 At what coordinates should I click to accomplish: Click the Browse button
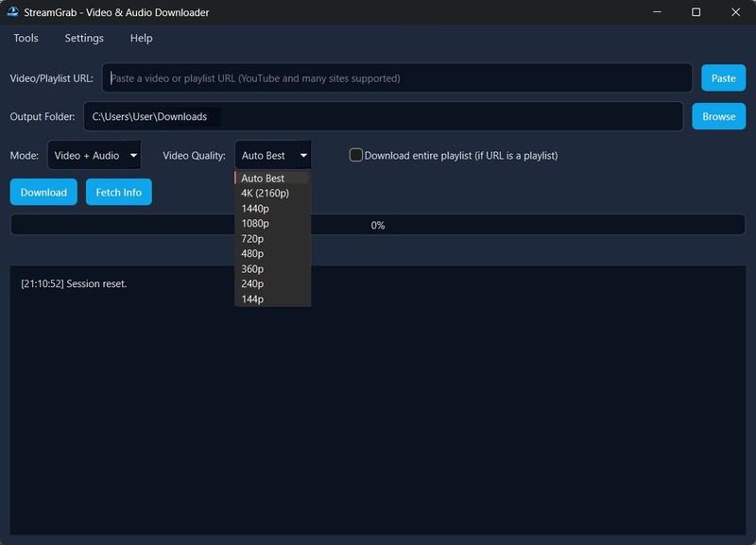tap(718, 116)
